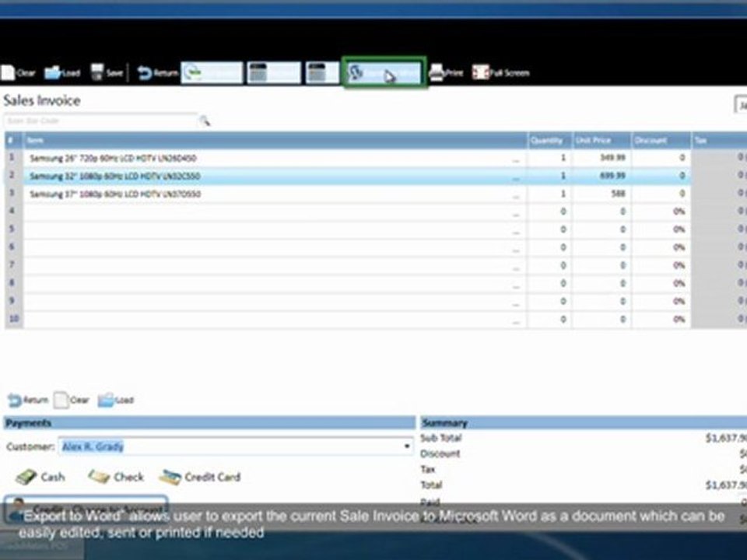Click the Clear icon above the Payments panel
The height and width of the screenshot is (560, 747).
pyautogui.click(x=72, y=400)
